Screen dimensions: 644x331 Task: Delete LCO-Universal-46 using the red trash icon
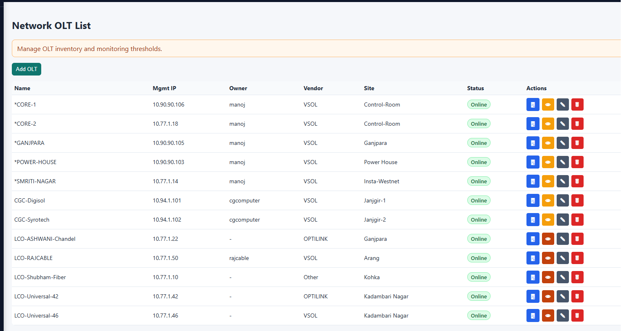577,315
